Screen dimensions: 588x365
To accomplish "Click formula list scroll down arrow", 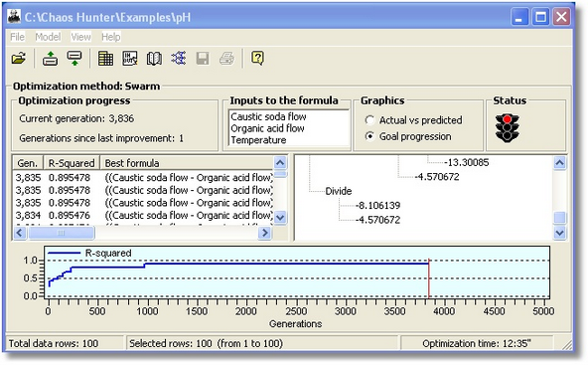I will [x=280, y=217].
